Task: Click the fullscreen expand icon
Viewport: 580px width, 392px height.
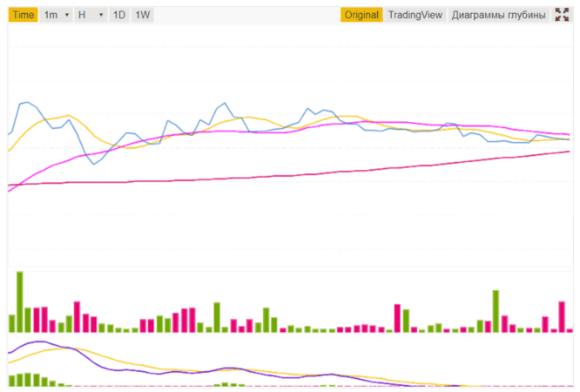Action: point(562,15)
